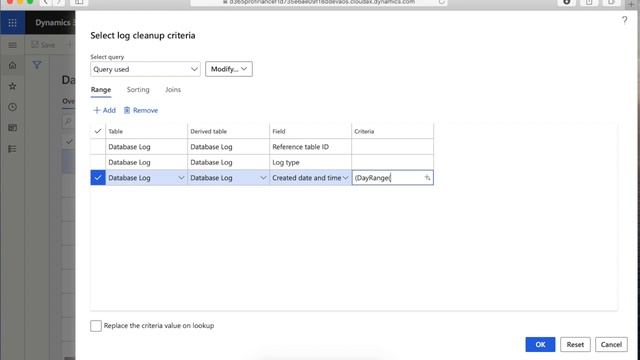Click the browser address bar
Viewport: 640px width, 360px height.
[319, 2]
